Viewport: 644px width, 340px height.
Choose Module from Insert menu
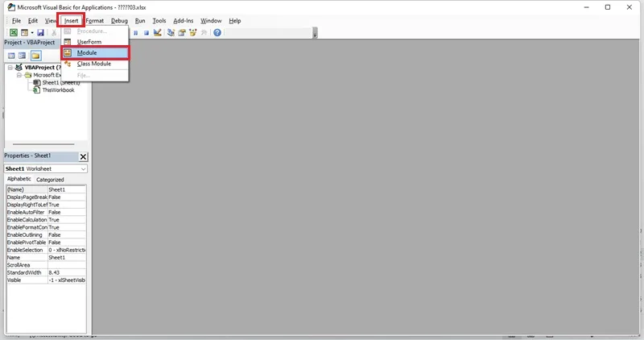[x=95, y=52]
